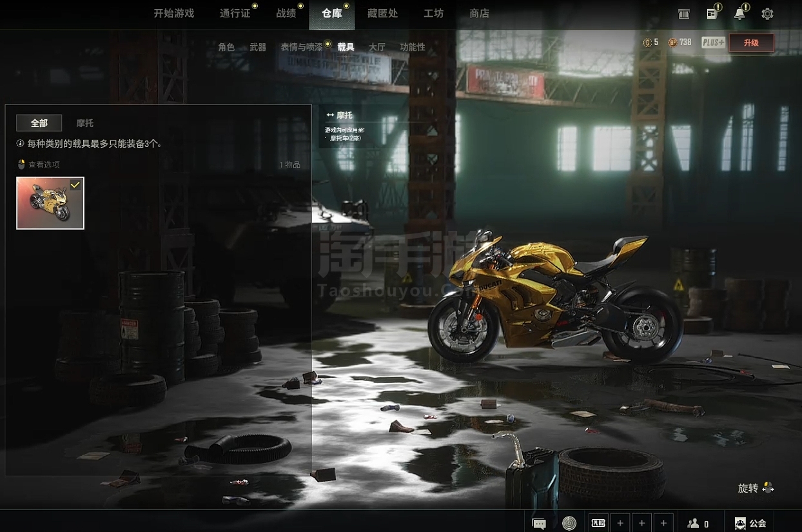The width and height of the screenshot is (802, 532).
Task: Open the 公会 guild button
Action: click(750, 524)
